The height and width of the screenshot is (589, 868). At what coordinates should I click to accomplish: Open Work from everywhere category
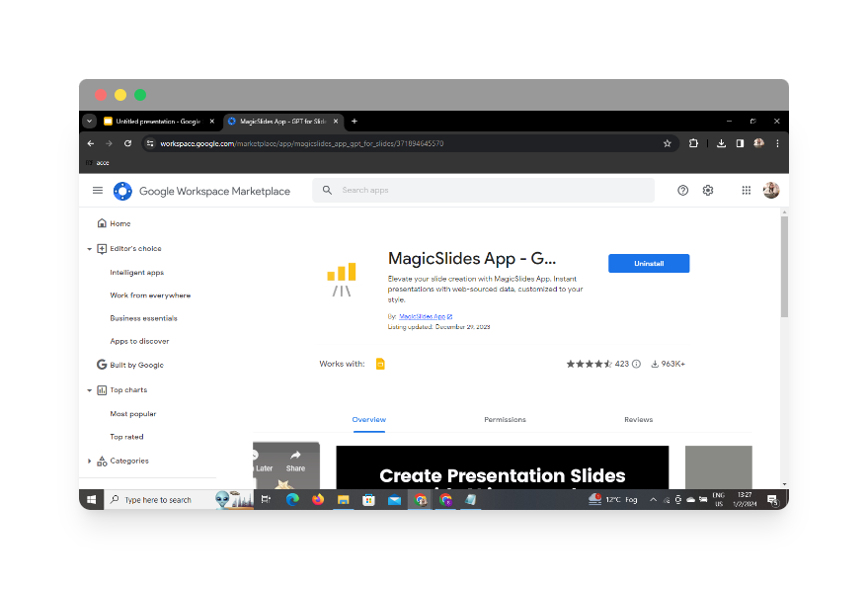tap(150, 295)
